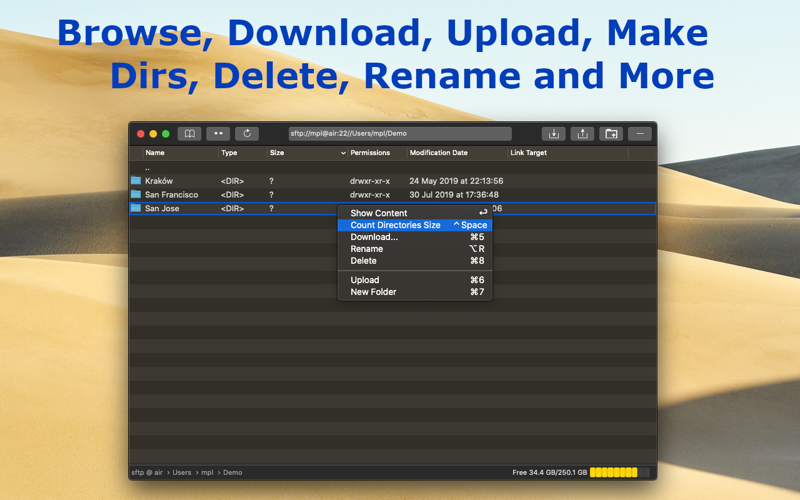Choose Download... in context menu
Image resolution: width=800 pixels, height=500 pixels.
coord(415,237)
